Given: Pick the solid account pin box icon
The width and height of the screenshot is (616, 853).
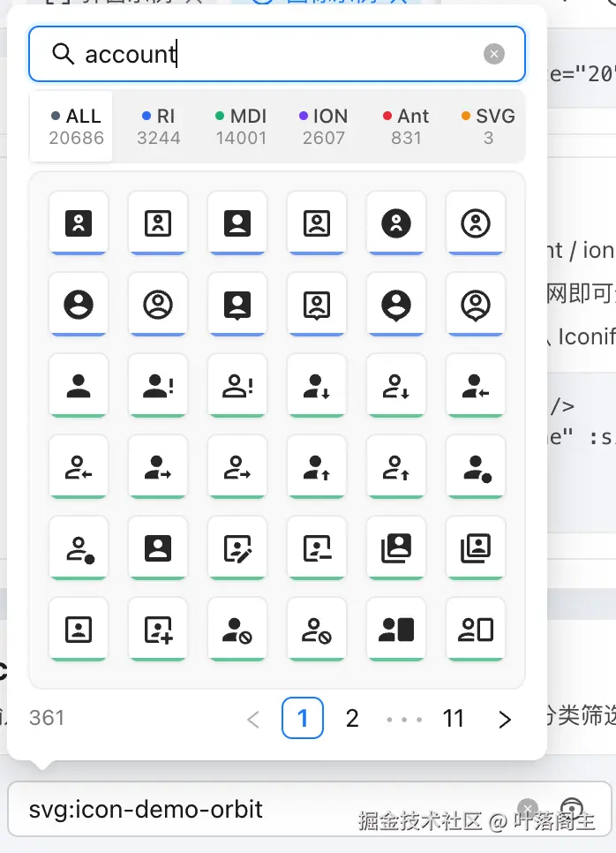Looking at the screenshot, I should click(x=237, y=305).
